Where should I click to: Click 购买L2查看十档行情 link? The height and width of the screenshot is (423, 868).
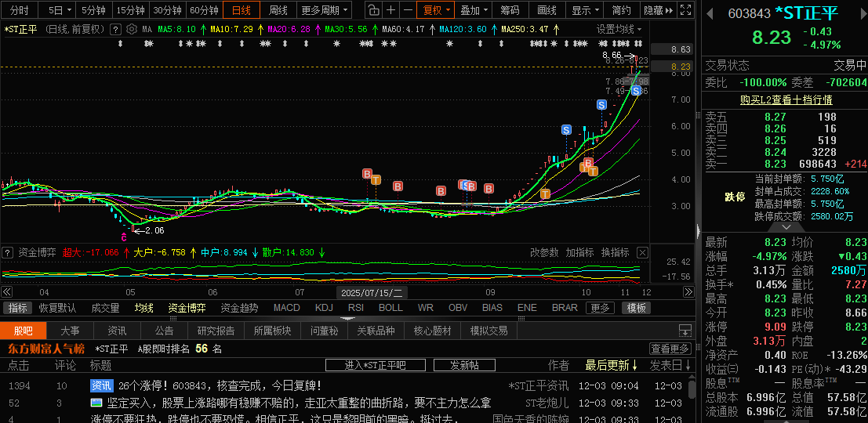786,99
